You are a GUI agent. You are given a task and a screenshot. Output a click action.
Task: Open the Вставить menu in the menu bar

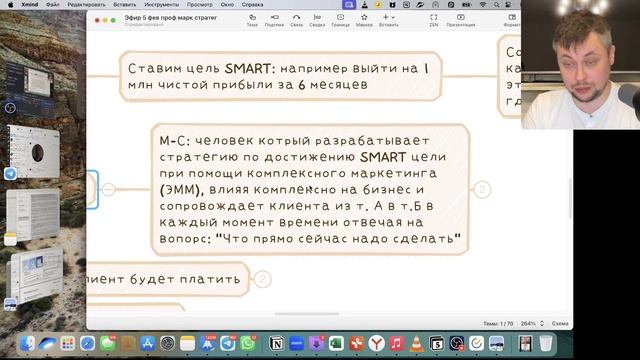(124, 4)
